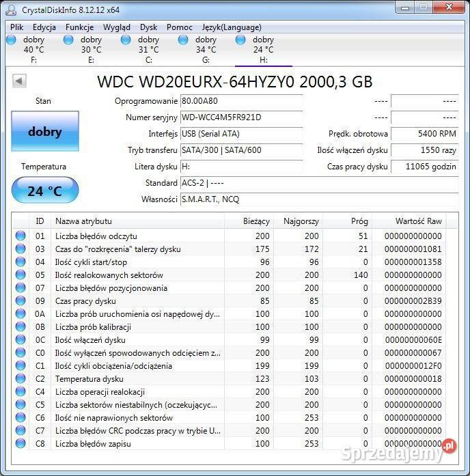Click the serial number field WD-WCC4M5FR921D
This screenshot has height=476, width=470.
(241, 117)
